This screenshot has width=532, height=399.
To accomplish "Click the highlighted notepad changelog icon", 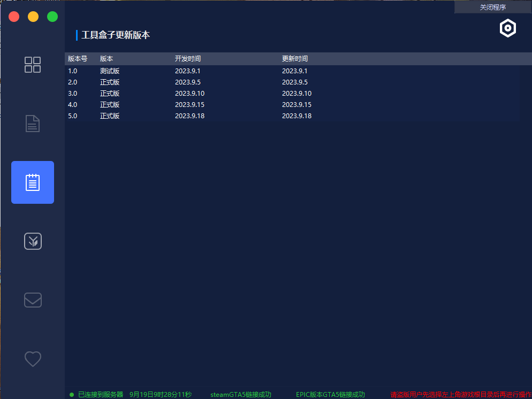I will (x=33, y=182).
